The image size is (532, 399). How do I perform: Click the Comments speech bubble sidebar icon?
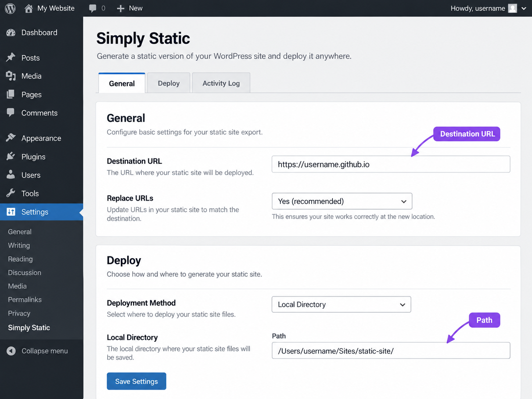(x=11, y=112)
